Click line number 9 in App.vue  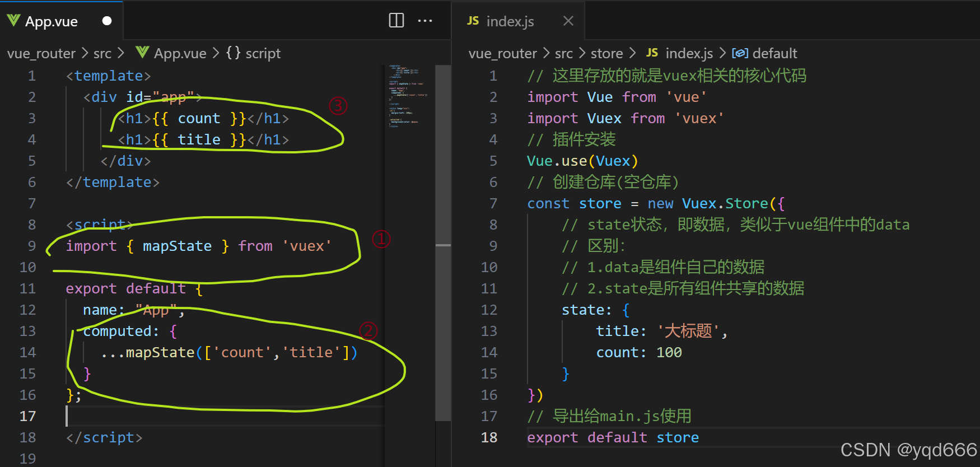coord(32,246)
